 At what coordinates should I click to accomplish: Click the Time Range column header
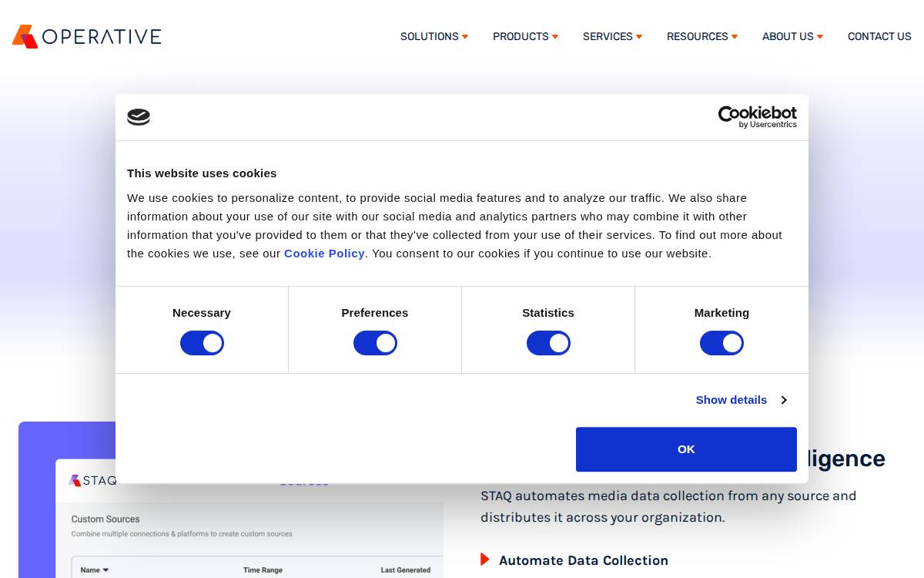click(263, 570)
